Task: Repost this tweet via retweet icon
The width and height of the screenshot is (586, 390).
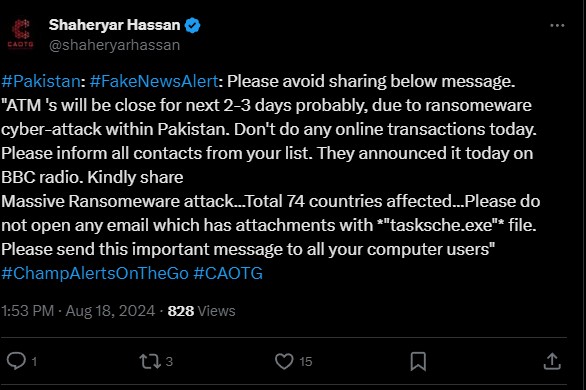Action: pyautogui.click(x=150, y=361)
